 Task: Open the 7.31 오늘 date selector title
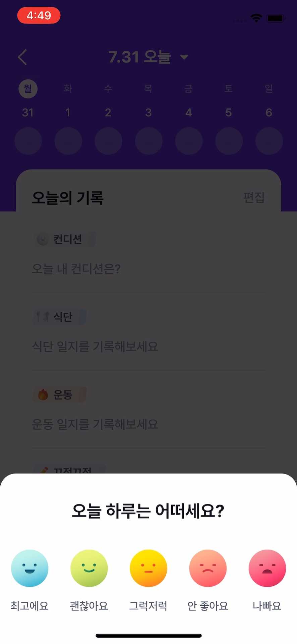[x=139, y=57]
